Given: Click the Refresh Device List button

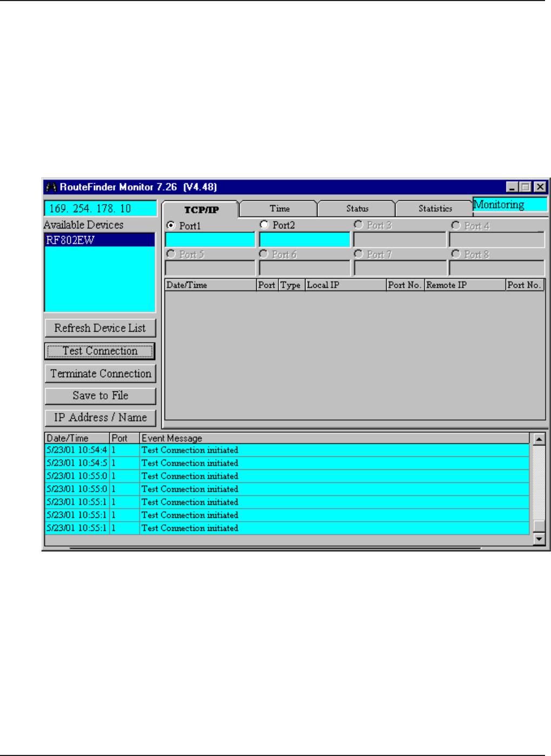Looking at the screenshot, I should pyautogui.click(x=100, y=328).
